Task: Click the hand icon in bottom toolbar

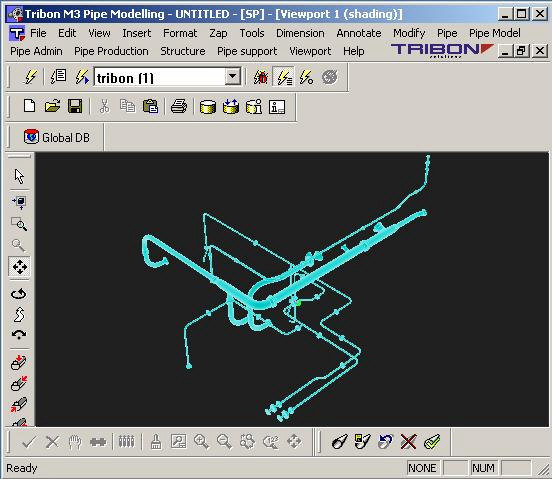Action: pyautogui.click(x=75, y=442)
